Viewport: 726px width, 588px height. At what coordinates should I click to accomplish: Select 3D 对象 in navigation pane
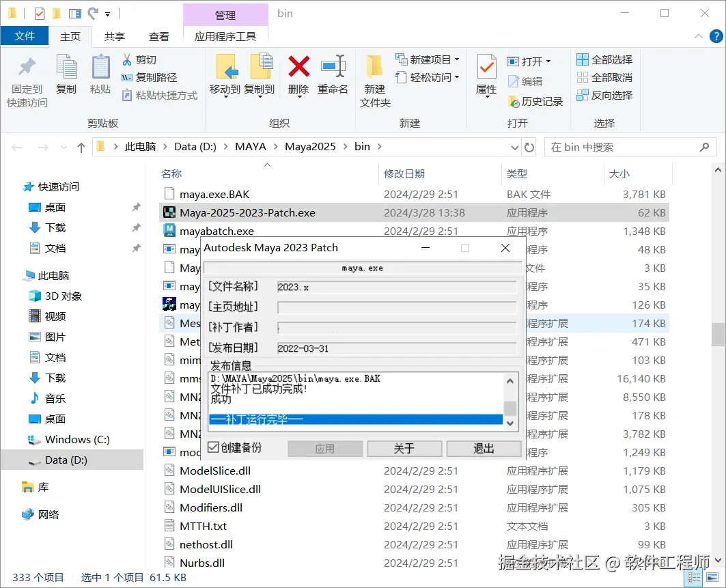tap(64, 296)
